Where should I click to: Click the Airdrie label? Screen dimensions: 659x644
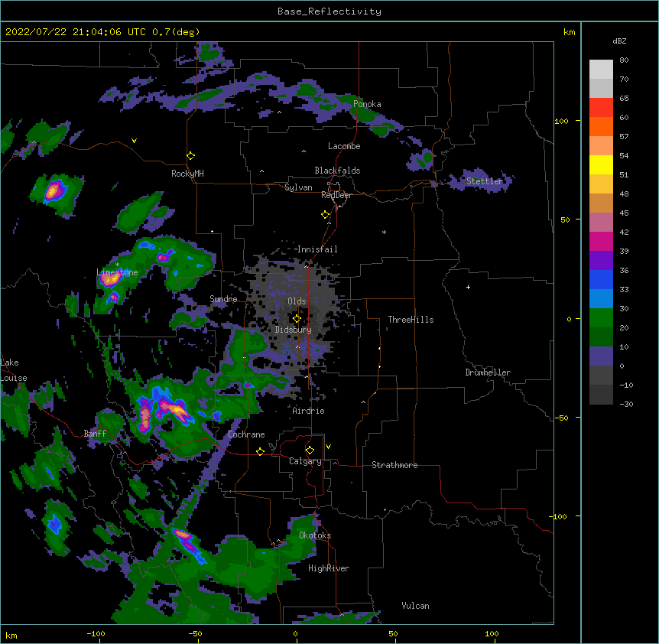(309, 411)
